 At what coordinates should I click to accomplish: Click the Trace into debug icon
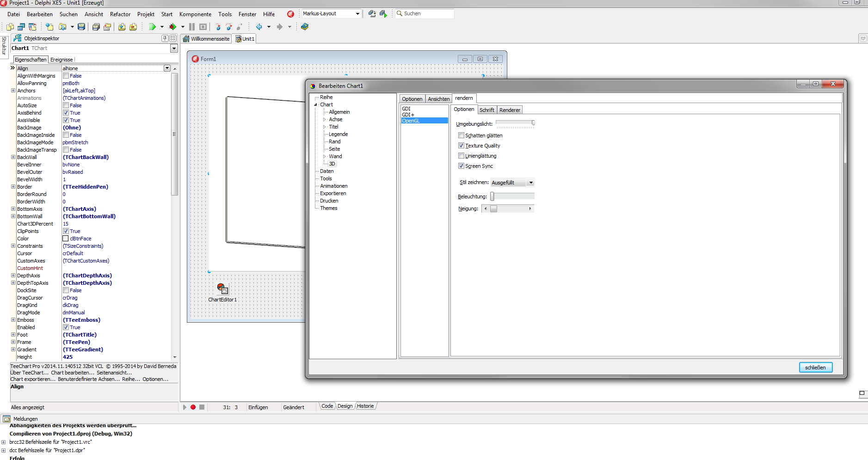(x=218, y=27)
